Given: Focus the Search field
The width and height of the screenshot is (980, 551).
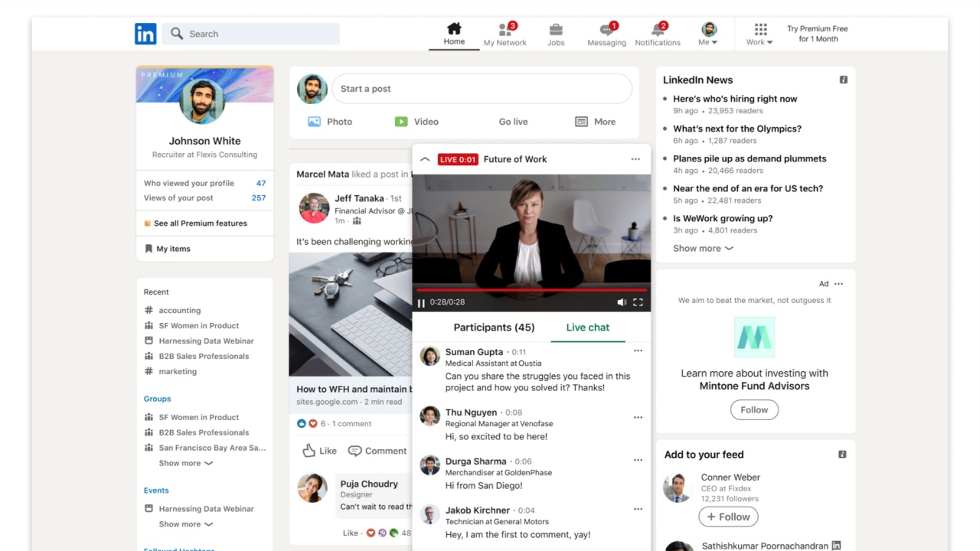Looking at the screenshot, I should [250, 34].
